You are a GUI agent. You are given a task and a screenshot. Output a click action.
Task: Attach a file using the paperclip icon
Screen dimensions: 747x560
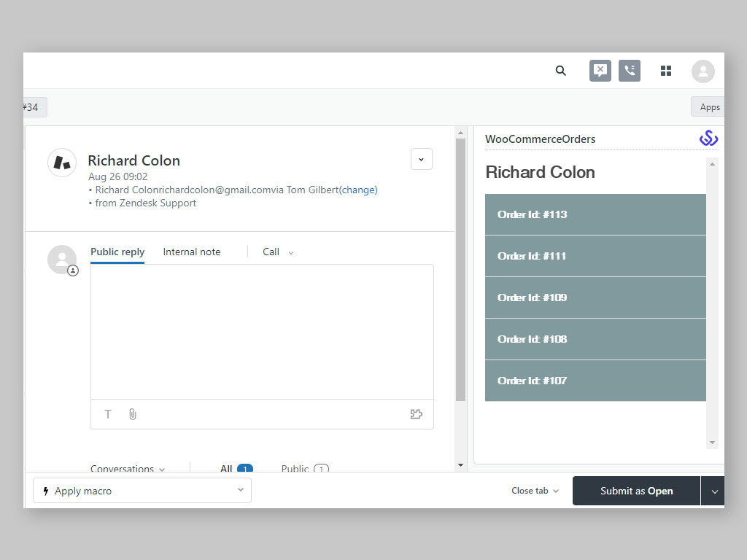132,413
